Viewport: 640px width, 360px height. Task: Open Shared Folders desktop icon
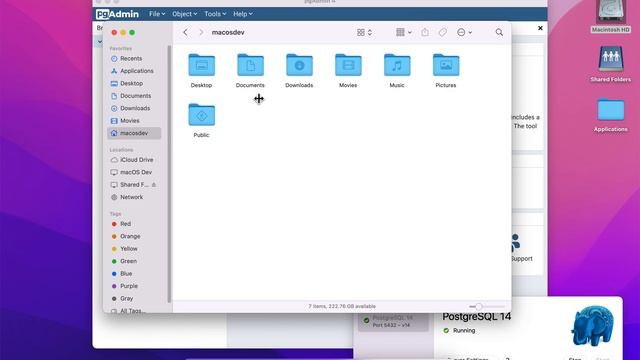[611, 64]
